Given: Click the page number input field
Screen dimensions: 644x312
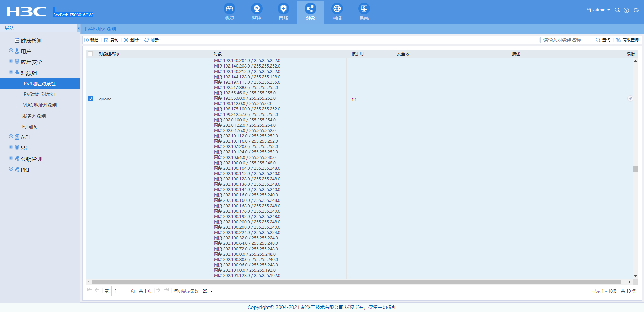Looking at the screenshot, I should 120,291.
